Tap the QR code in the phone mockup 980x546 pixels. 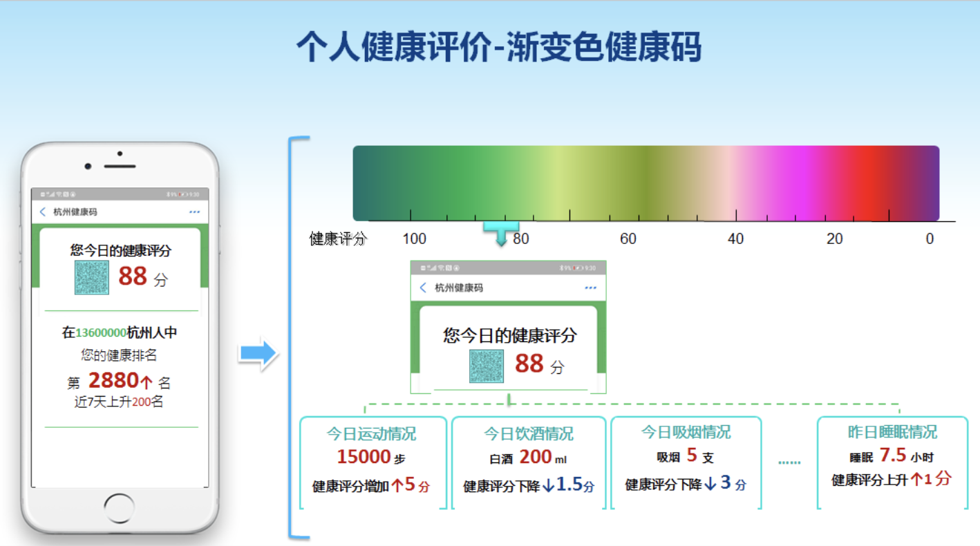pyautogui.click(x=92, y=277)
